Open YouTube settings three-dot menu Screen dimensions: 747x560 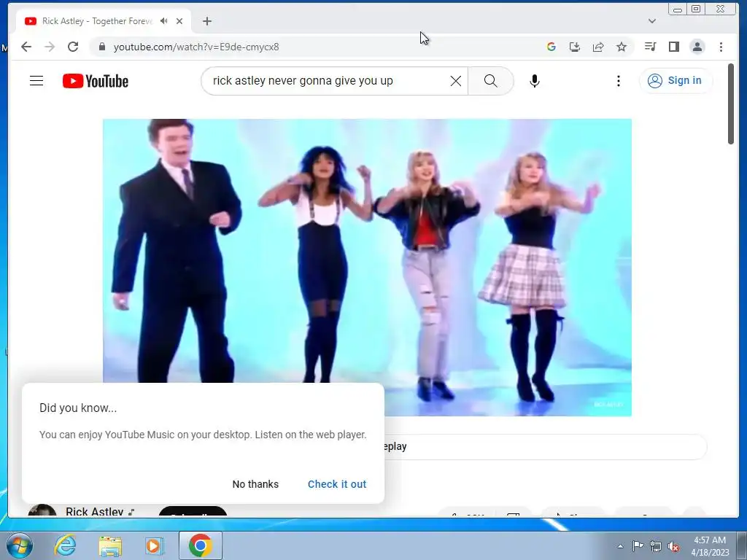[x=619, y=81]
